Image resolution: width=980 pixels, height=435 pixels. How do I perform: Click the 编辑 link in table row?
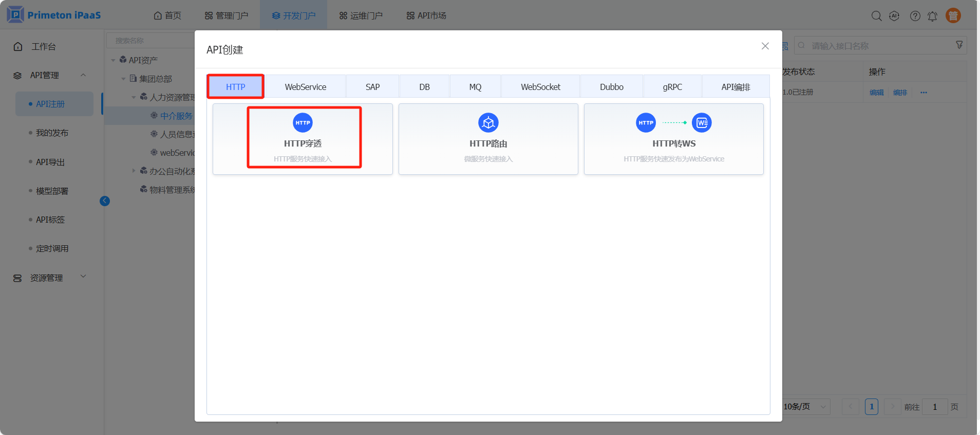tap(876, 93)
